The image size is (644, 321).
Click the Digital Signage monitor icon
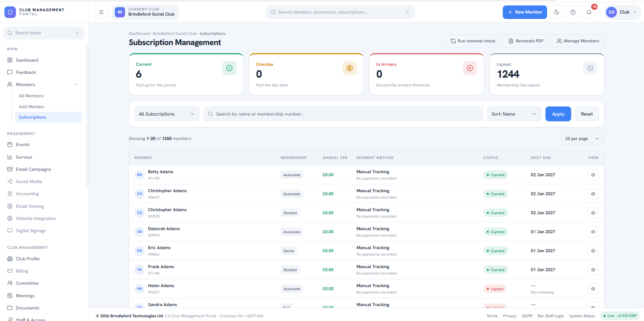point(10,230)
